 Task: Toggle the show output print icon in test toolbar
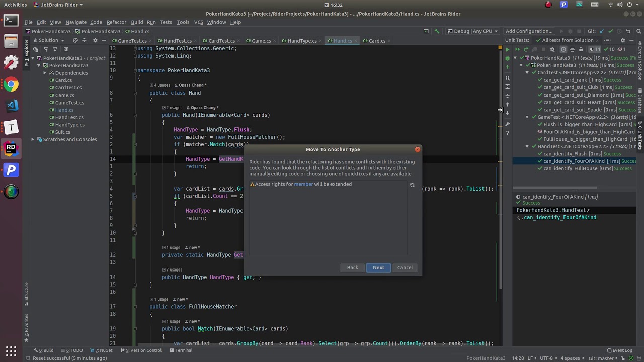coord(572,49)
